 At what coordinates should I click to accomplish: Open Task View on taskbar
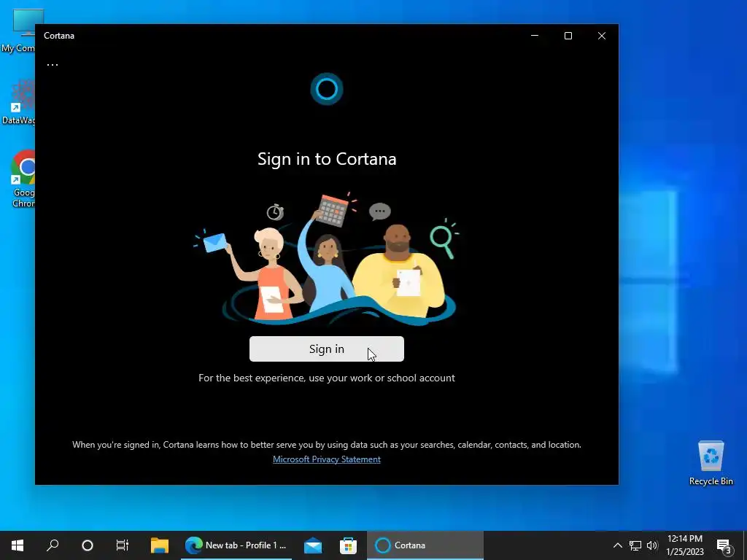pos(123,545)
